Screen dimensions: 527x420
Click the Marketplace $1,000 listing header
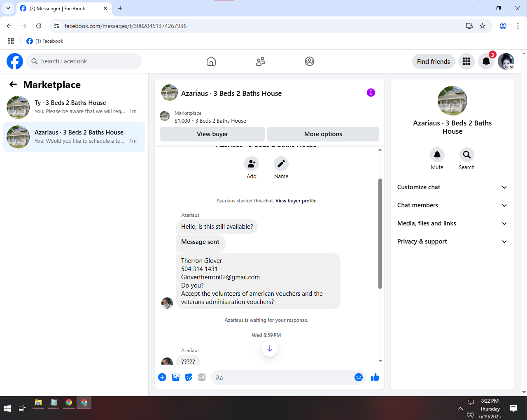[269, 117]
